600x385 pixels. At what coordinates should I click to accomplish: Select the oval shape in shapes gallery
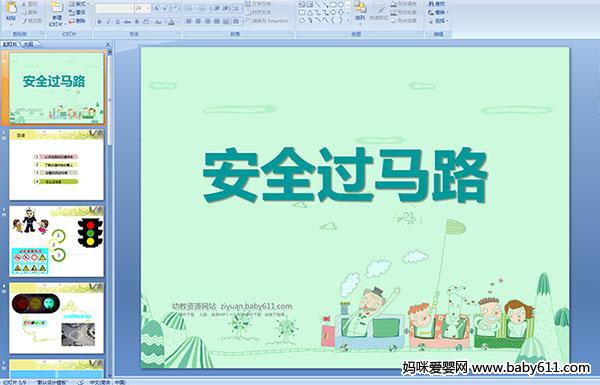[341, 5]
